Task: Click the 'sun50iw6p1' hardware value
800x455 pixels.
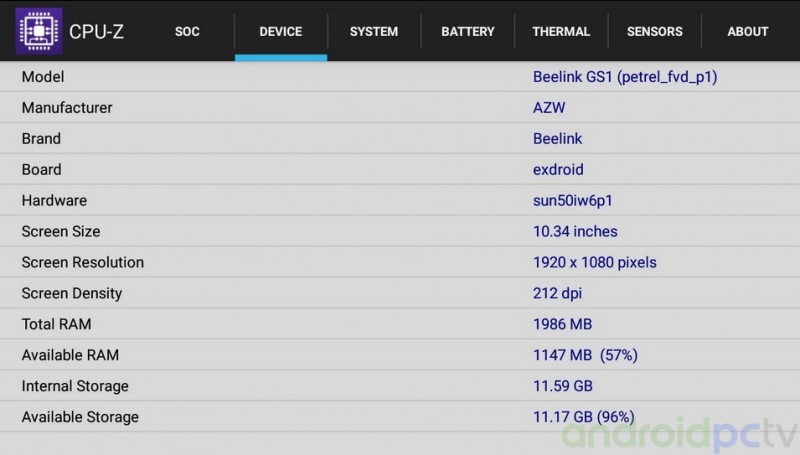Action: (572, 200)
